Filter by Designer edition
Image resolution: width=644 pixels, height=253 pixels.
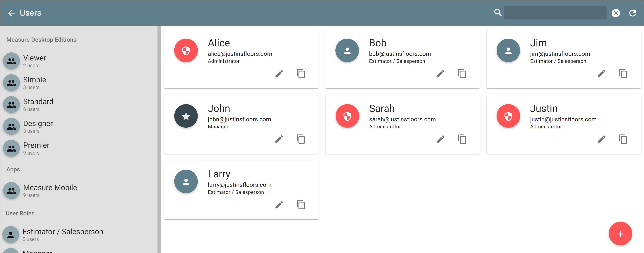click(79, 127)
